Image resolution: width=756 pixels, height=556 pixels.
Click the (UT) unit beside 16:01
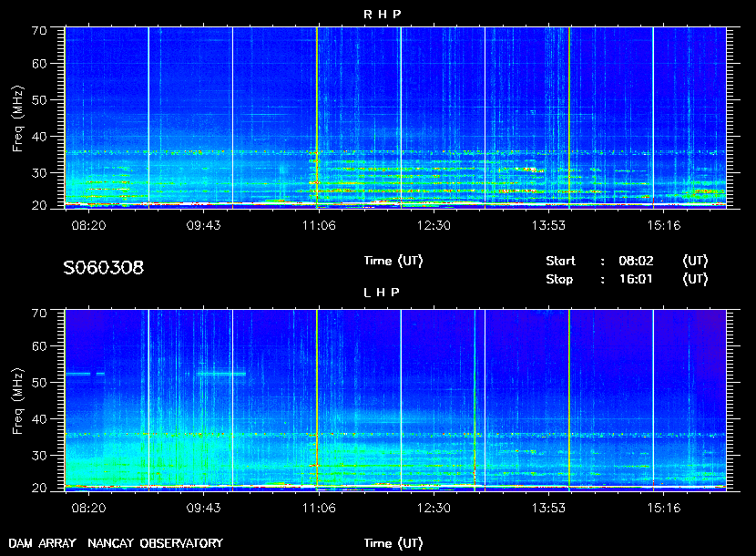coord(695,280)
